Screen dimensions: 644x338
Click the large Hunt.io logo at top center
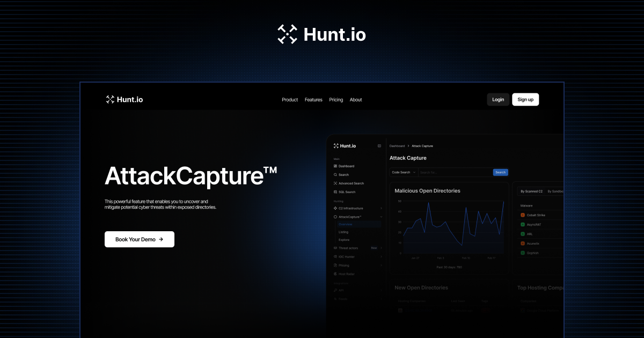(321, 34)
